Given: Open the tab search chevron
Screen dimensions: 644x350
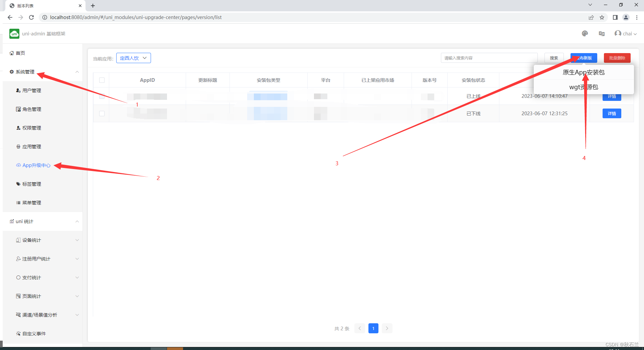Looking at the screenshot, I should click(x=590, y=5).
